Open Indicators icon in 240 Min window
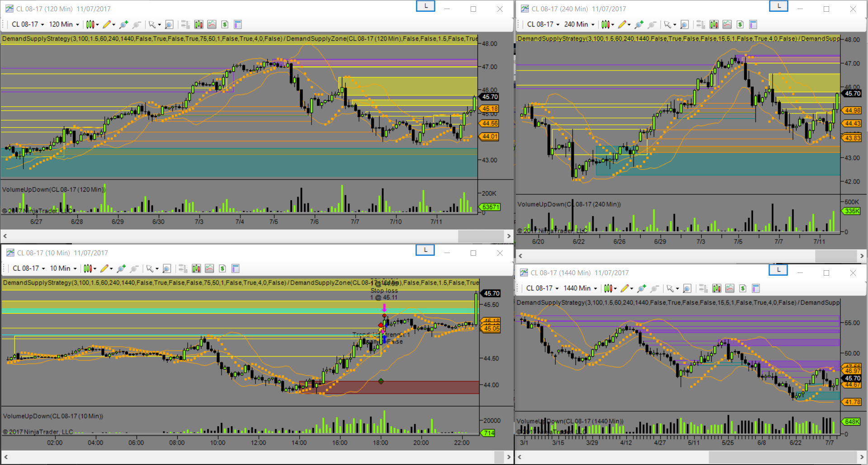Viewport: 868px width, 465px height. (x=727, y=24)
